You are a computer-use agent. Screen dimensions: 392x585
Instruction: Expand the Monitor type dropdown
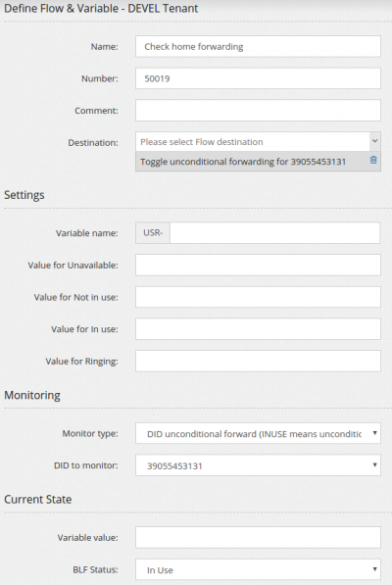pyautogui.click(x=258, y=433)
